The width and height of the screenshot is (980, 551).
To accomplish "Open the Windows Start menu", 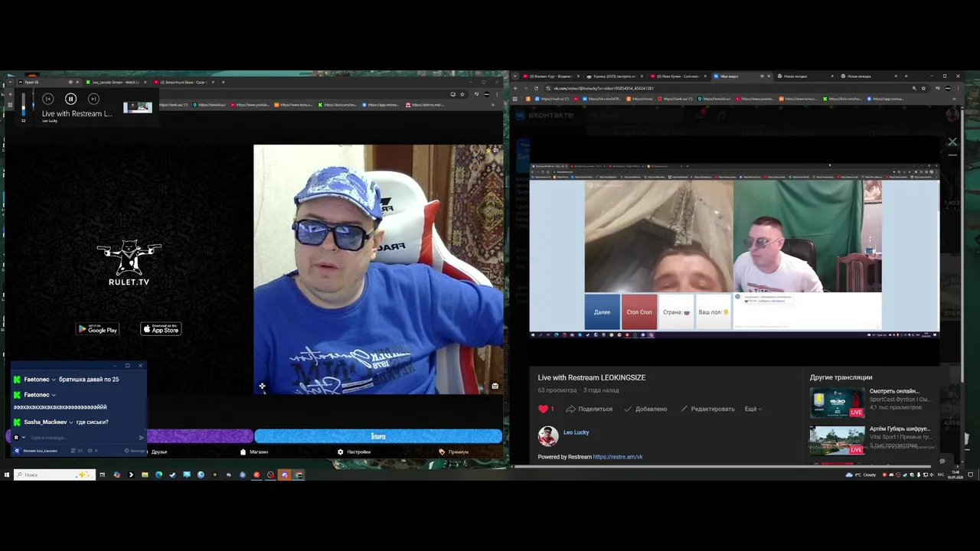I will [x=6, y=474].
